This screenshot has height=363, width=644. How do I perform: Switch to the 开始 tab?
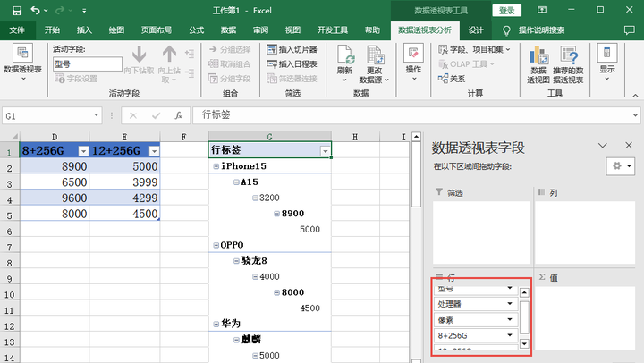(52, 30)
